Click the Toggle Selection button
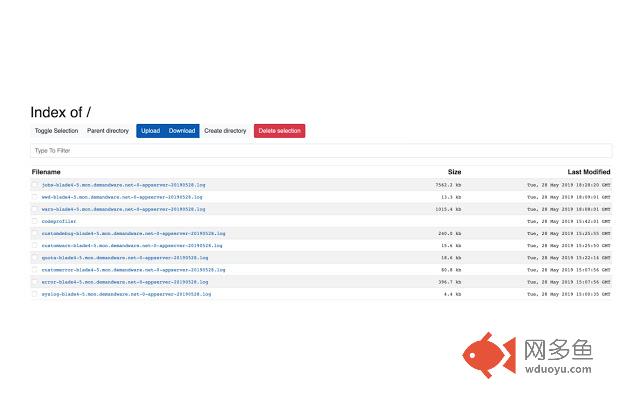The height and width of the screenshot is (400, 640). tap(56, 131)
